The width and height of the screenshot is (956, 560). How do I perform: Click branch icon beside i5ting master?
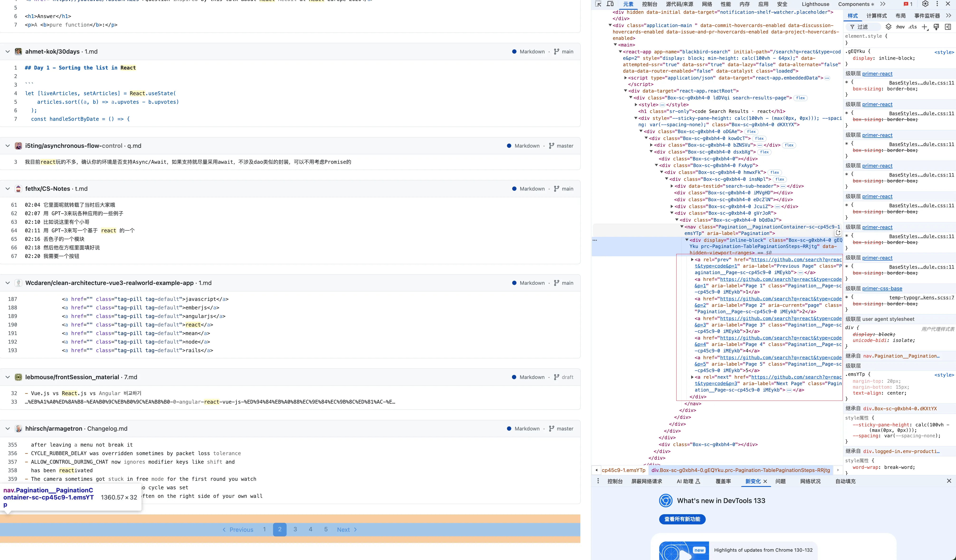pyautogui.click(x=552, y=146)
